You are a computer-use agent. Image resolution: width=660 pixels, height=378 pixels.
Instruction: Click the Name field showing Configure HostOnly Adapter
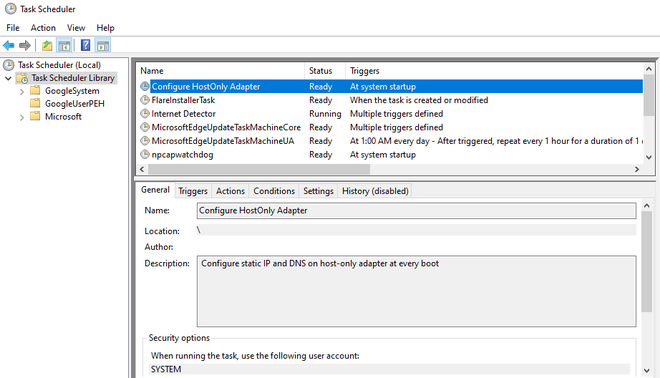click(x=416, y=210)
